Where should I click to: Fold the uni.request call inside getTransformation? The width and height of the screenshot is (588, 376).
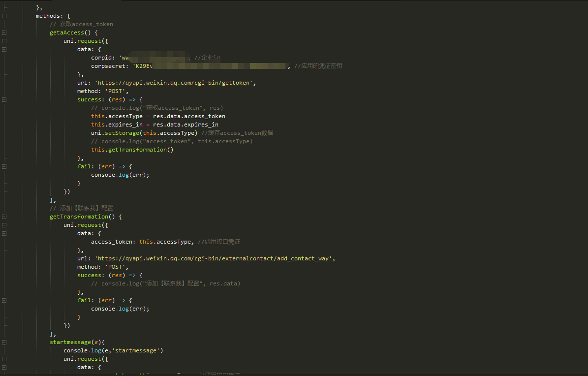[x=4, y=225]
